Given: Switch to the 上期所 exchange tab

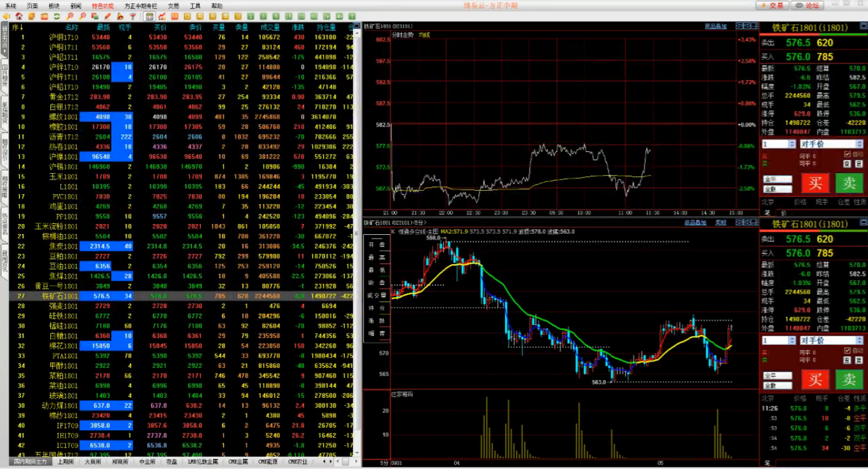Looking at the screenshot, I should (65, 462).
